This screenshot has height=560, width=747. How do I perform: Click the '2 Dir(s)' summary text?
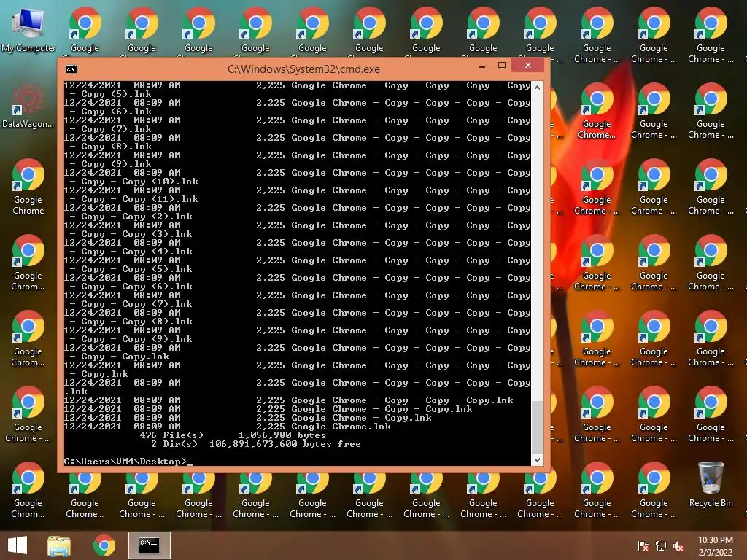coord(174,444)
